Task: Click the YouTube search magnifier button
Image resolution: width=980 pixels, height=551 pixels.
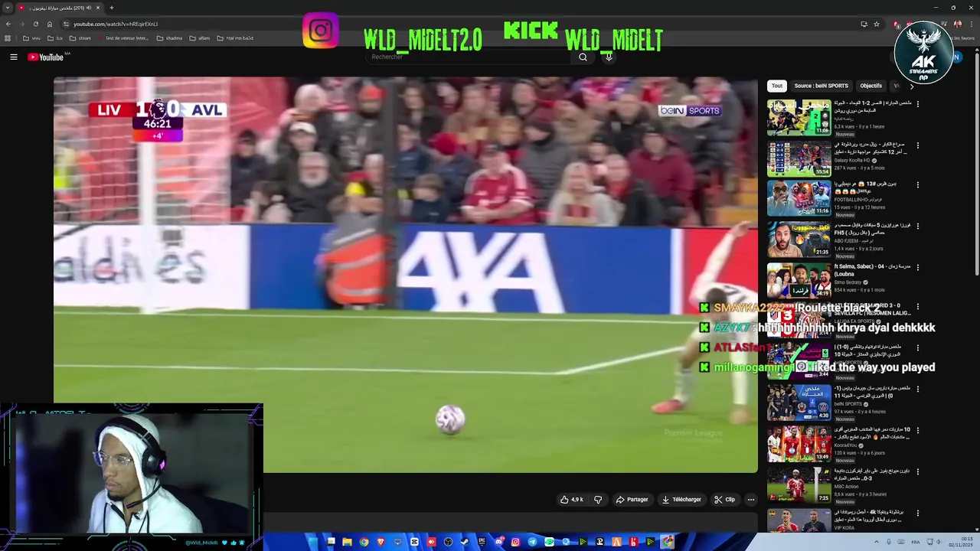Action: 583,57
